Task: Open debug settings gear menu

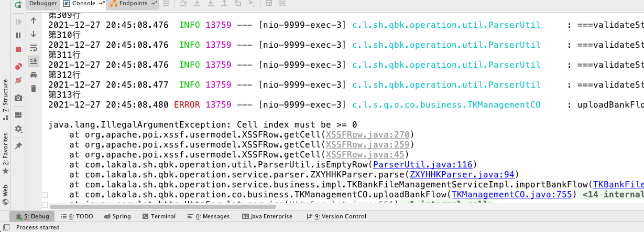Action: pyautogui.click(x=18, y=129)
